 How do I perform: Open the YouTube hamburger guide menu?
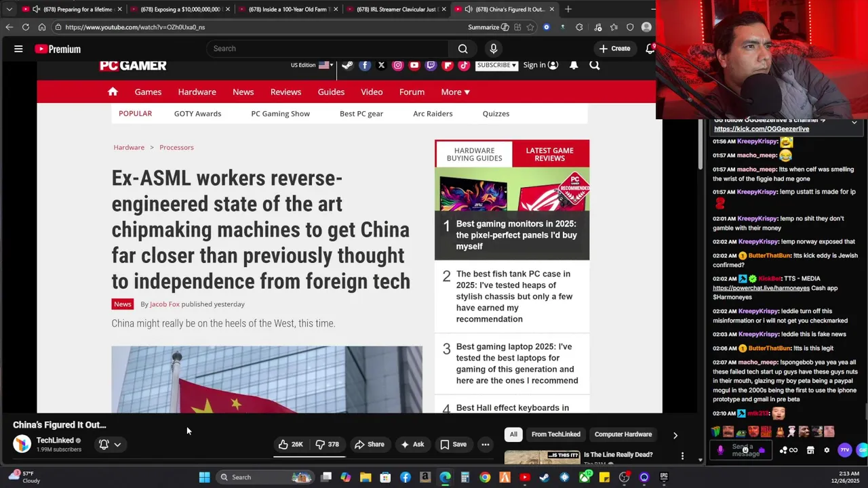pyautogui.click(x=18, y=49)
